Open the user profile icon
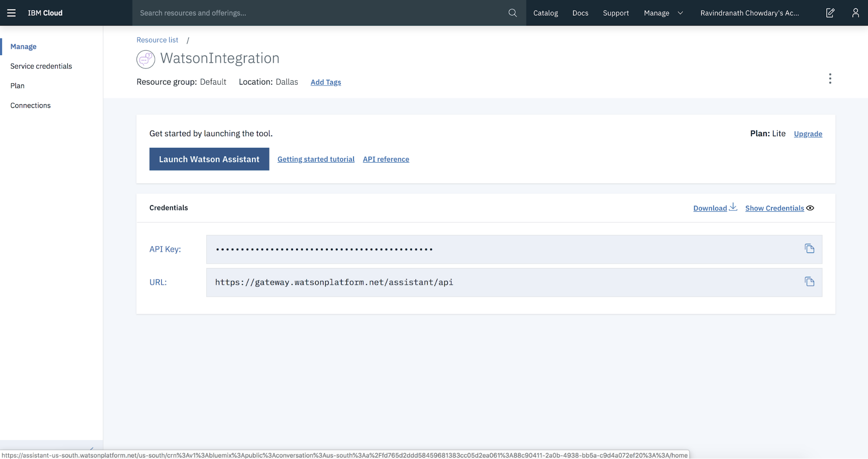868x459 pixels. click(855, 13)
